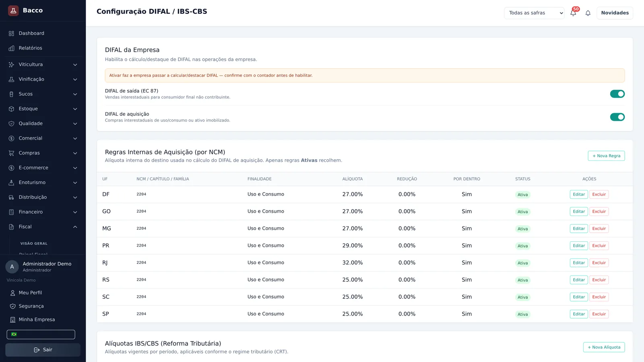Click the Viticultura sidebar icon
This screenshot has height=362, width=644.
pyautogui.click(x=11, y=65)
